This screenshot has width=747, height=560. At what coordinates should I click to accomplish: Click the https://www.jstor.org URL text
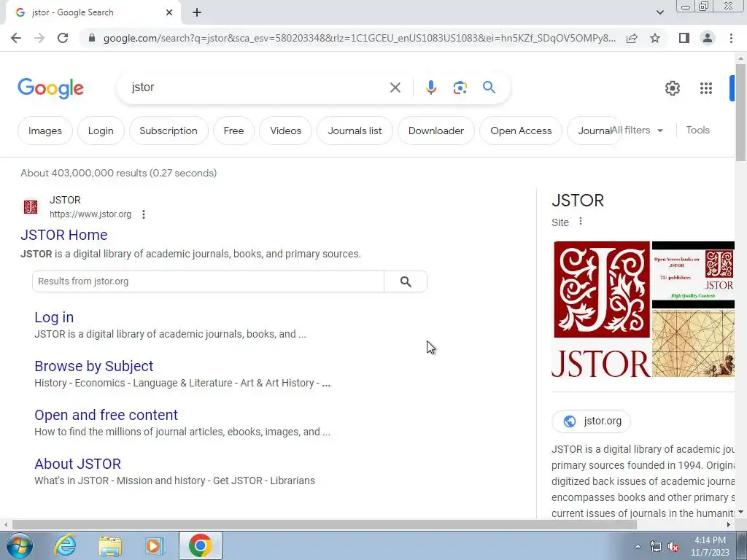[x=90, y=214]
